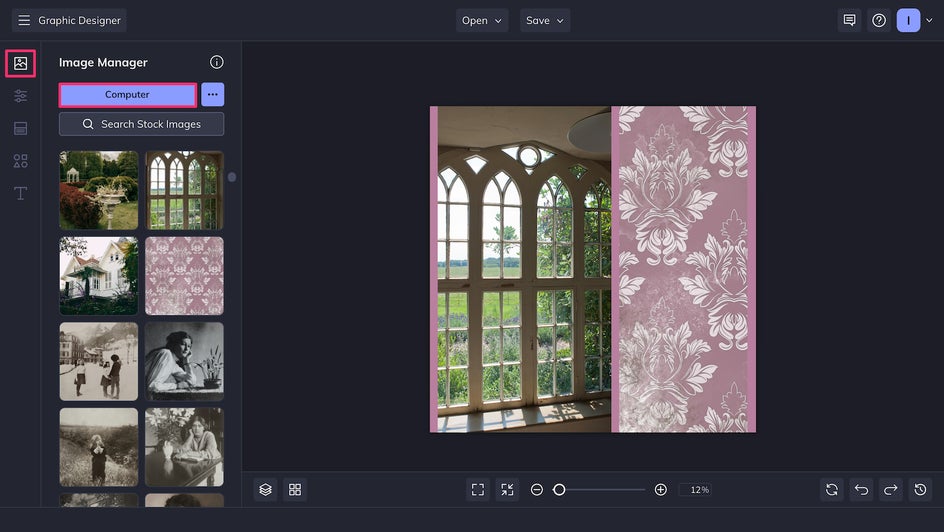Expand the account chevron next to avatar
This screenshot has width=944, height=532.
click(930, 20)
